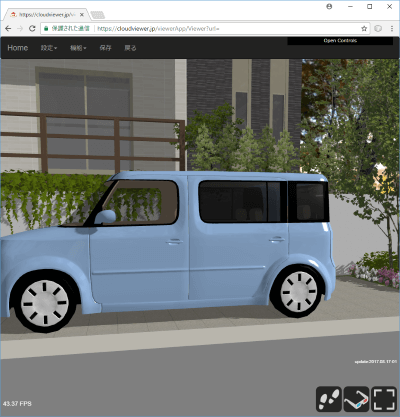
Task: Open the Chrome three-dot menu
Action: pyautogui.click(x=392, y=29)
